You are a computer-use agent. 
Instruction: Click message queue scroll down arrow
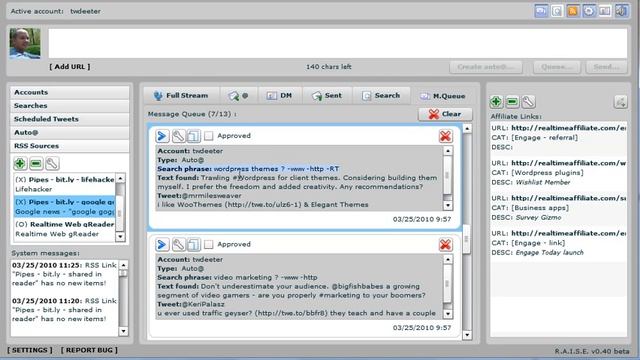[467, 335]
